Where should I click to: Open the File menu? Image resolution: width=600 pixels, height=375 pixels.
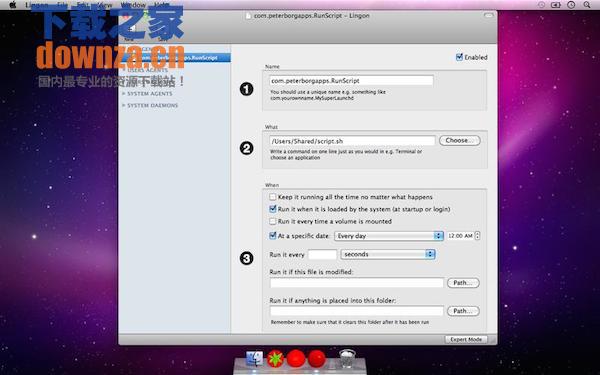(62, 5)
